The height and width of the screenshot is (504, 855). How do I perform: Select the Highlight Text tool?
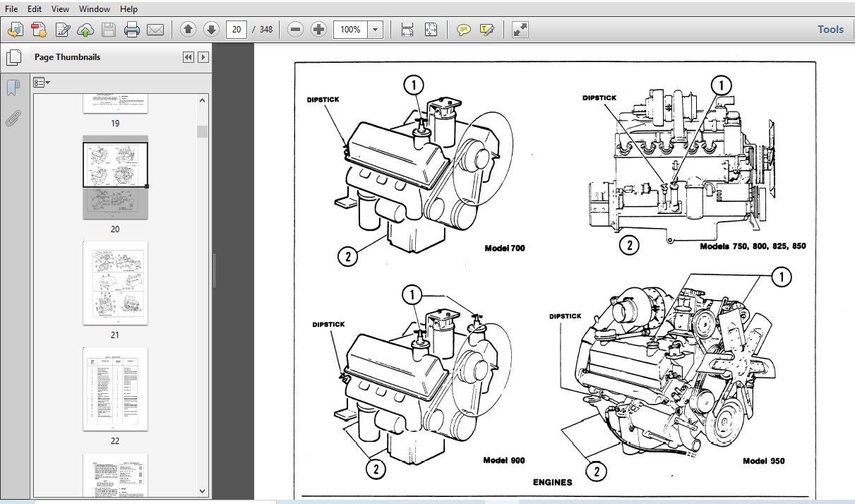(486, 30)
